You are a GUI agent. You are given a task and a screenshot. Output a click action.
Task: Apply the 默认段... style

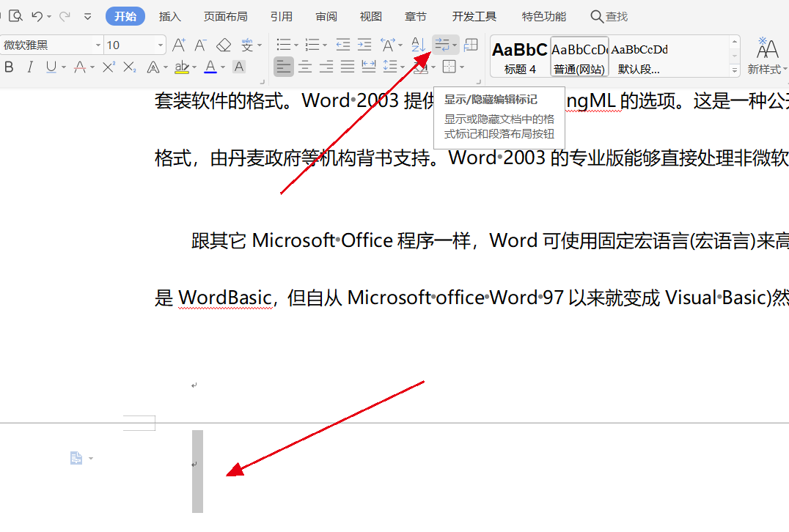coord(639,57)
